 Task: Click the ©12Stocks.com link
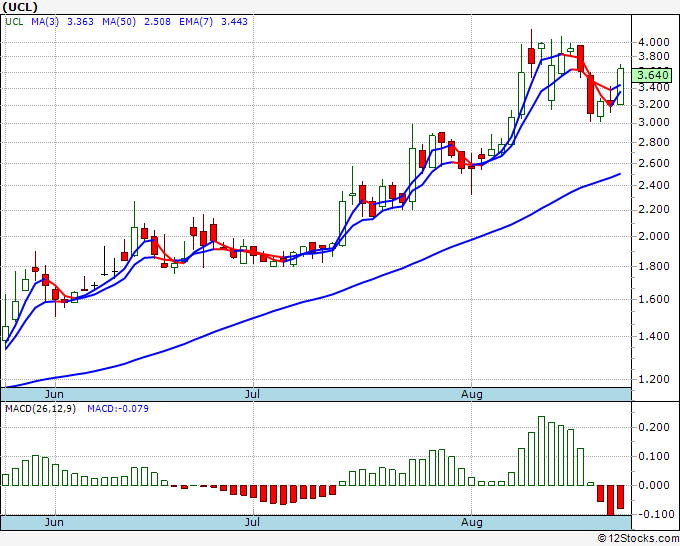(x=638, y=539)
